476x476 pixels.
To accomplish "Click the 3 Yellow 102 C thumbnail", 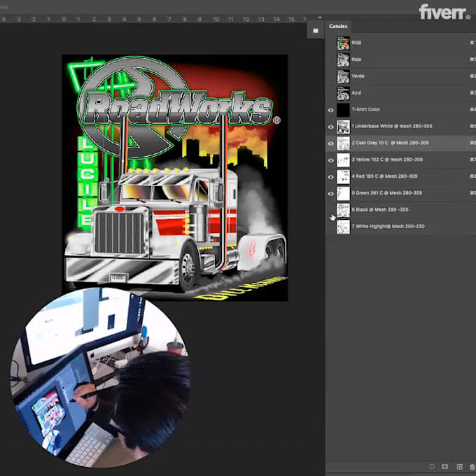I will [x=343, y=160].
